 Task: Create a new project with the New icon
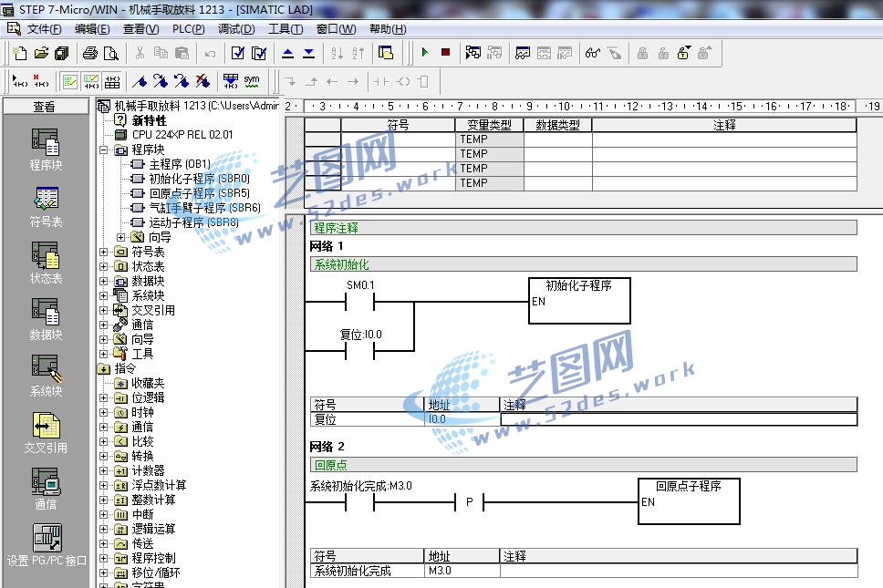tap(20, 54)
